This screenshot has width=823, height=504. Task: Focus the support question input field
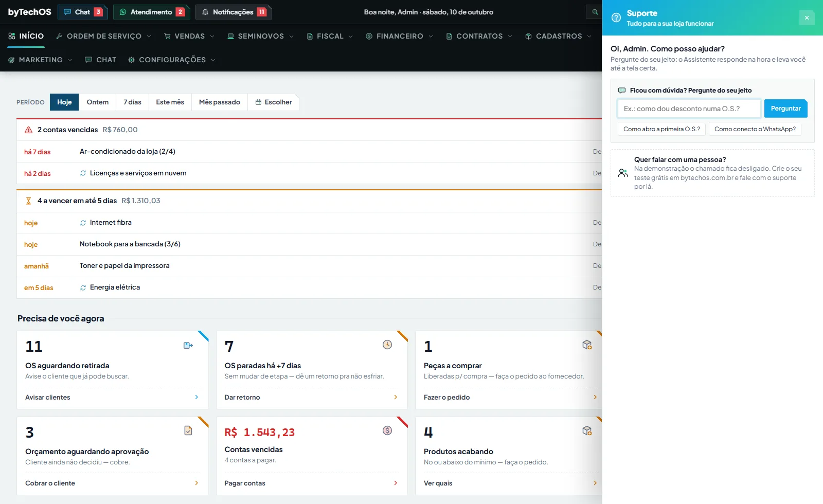click(x=689, y=109)
